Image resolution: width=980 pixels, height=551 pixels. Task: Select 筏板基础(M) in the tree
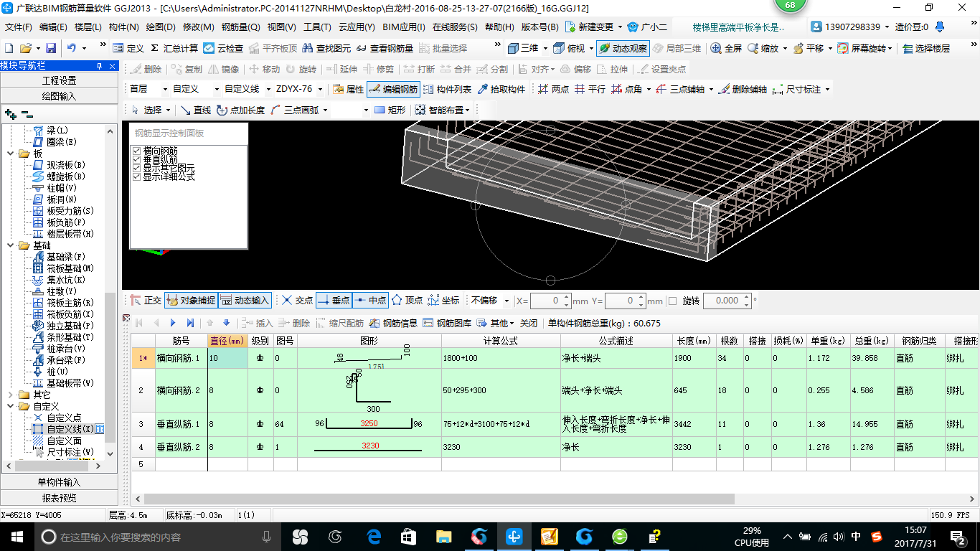(x=70, y=268)
